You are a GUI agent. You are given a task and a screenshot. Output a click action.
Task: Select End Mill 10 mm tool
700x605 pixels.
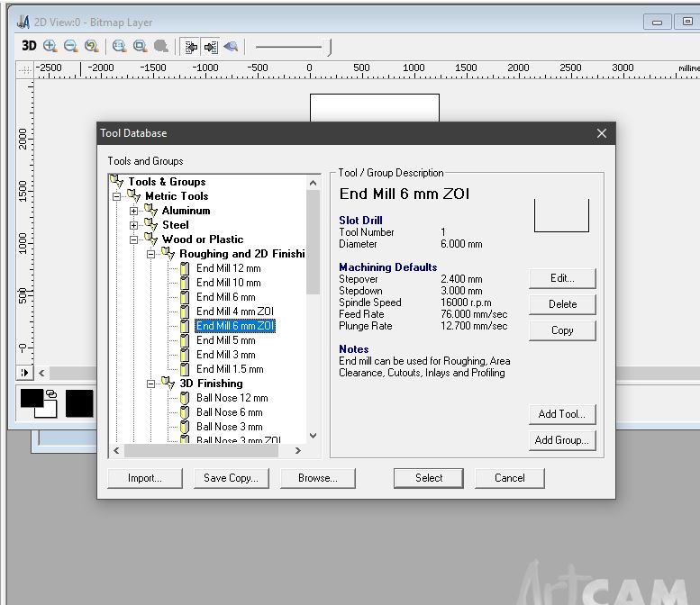229,283
